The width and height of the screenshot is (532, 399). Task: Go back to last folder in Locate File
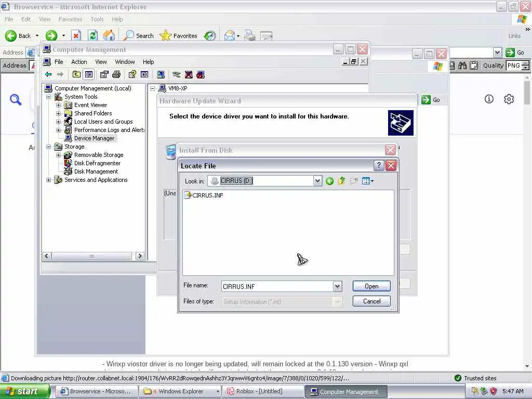329,181
